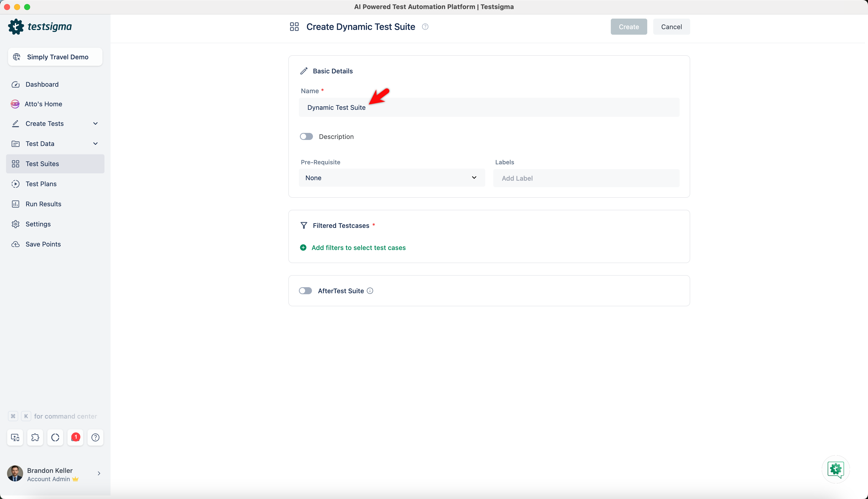Image resolution: width=868 pixels, height=499 pixels.
Task: Select Test Plans in the sidebar
Action: coord(41,184)
